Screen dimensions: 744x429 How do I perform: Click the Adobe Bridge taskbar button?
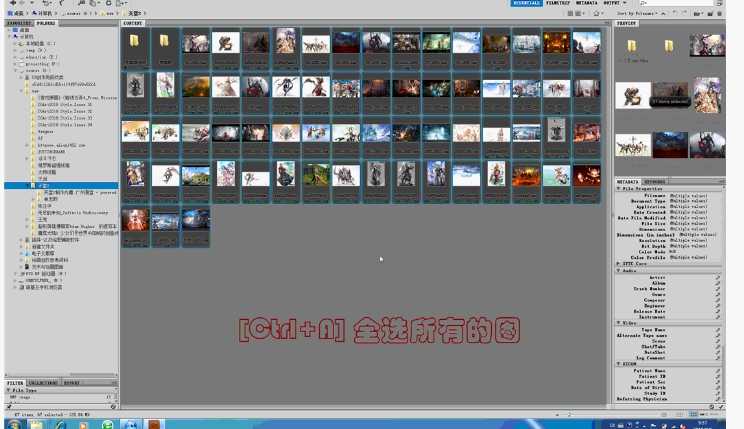[x=154, y=424]
